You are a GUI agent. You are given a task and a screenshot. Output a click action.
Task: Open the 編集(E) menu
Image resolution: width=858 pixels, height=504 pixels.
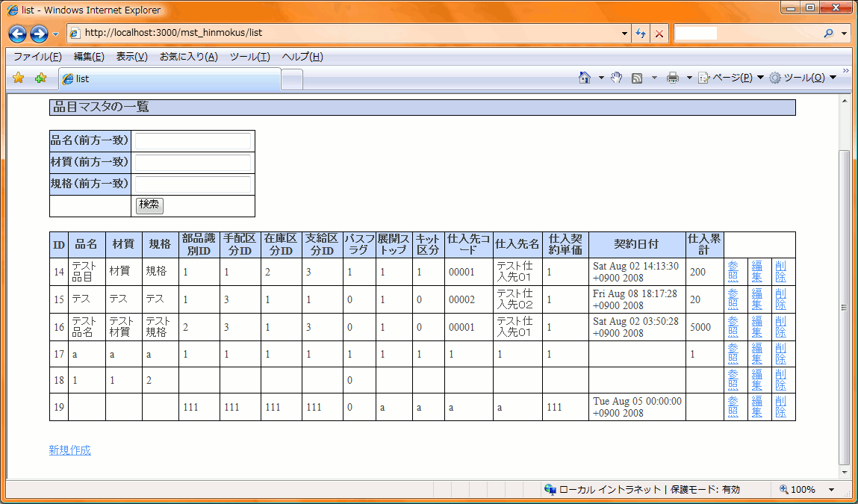(x=89, y=56)
